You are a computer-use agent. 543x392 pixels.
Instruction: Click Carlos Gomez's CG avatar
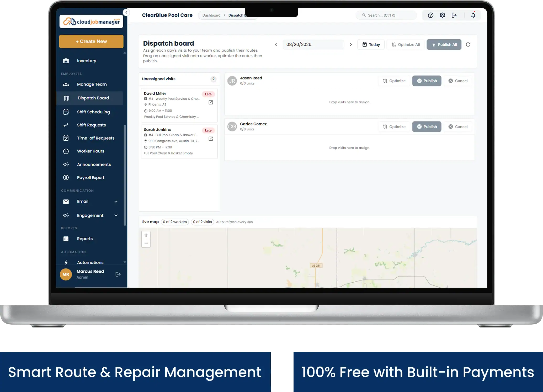pos(232,127)
